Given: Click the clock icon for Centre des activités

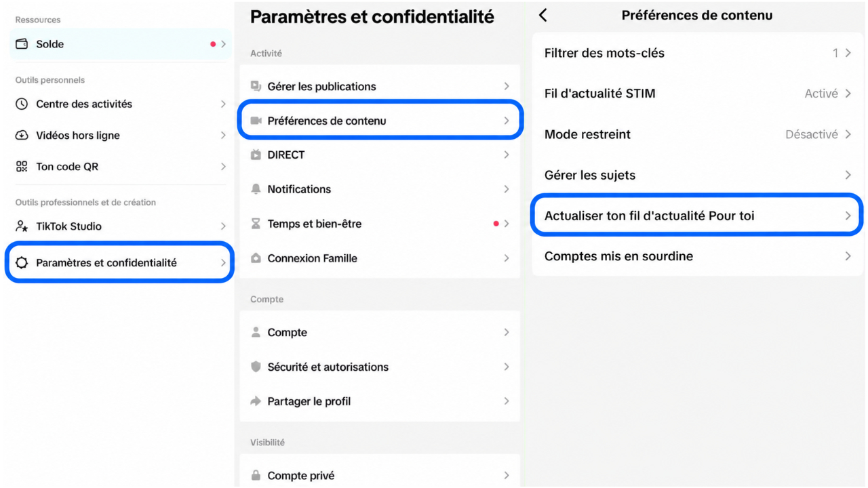Looking at the screenshot, I should (x=22, y=104).
